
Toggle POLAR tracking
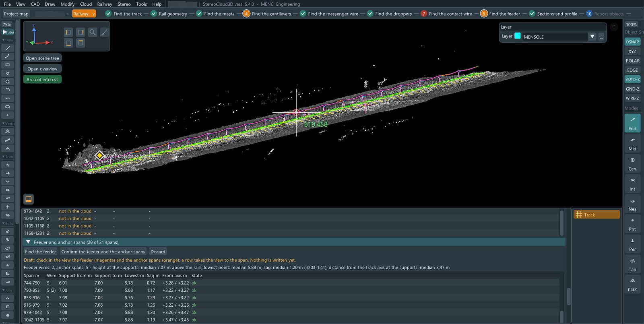coord(632,61)
